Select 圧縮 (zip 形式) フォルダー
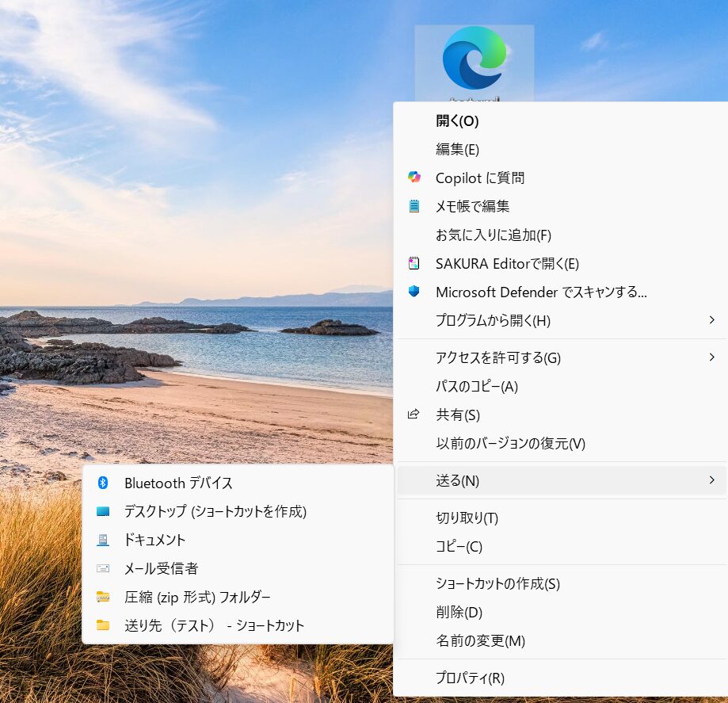 (238, 597)
